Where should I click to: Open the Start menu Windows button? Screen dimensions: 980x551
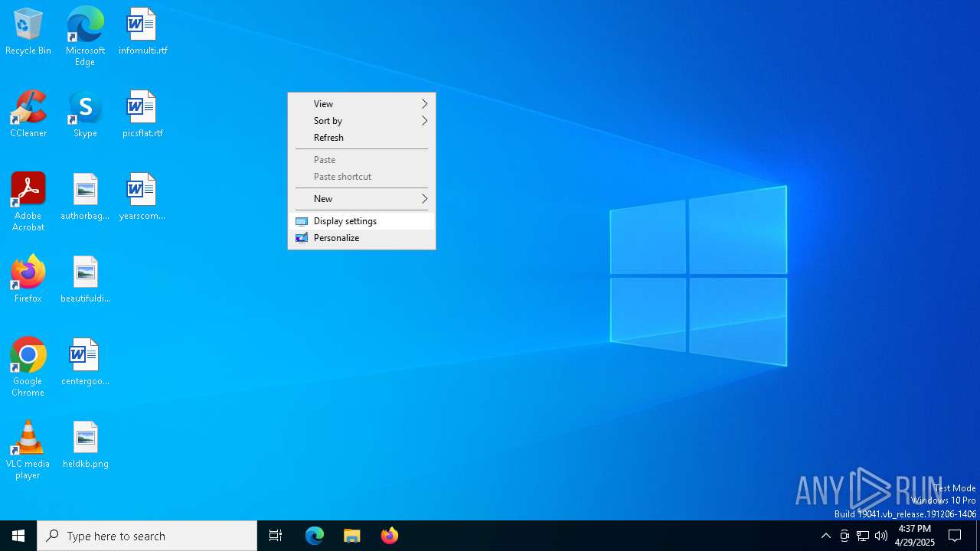[x=18, y=536]
